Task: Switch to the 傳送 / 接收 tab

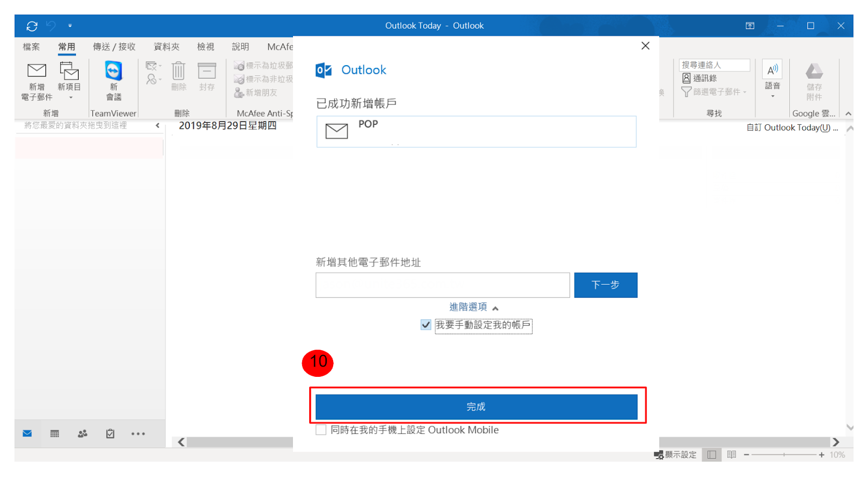Action: (114, 47)
